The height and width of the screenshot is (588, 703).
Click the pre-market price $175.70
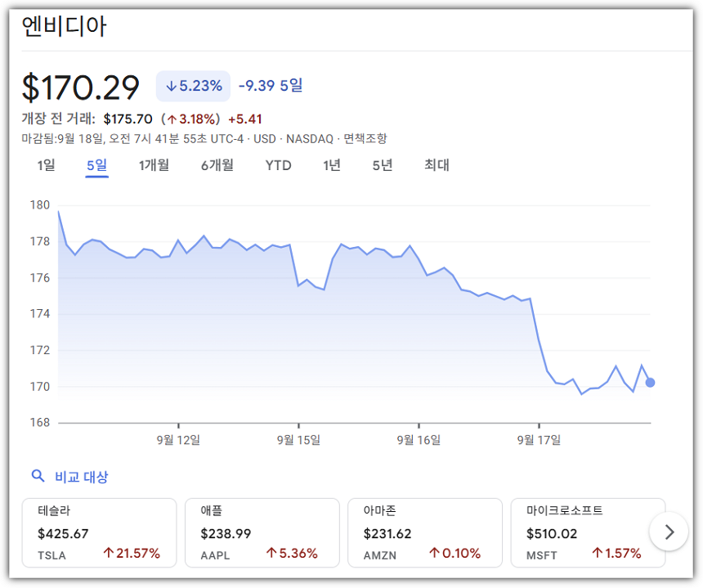point(128,119)
